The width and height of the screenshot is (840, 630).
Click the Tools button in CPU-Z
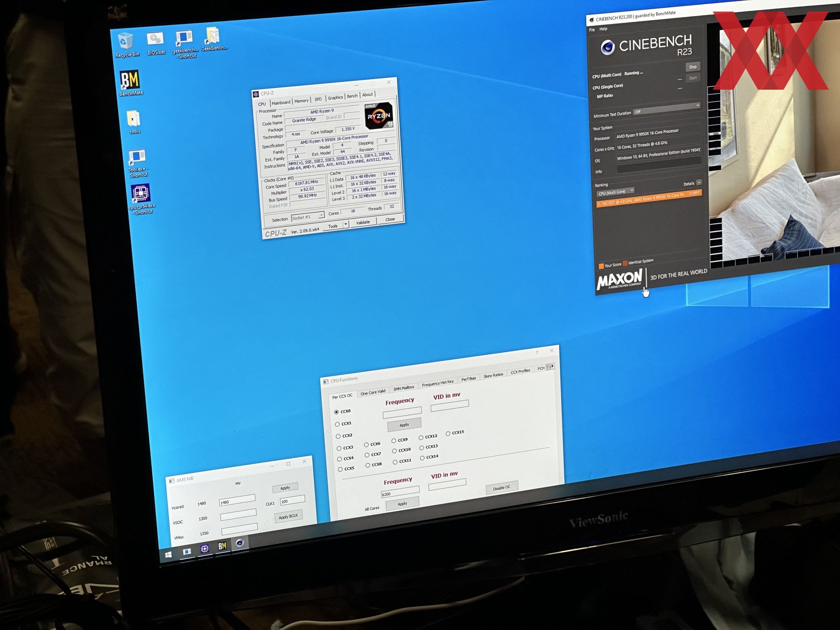(x=333, y=226)
